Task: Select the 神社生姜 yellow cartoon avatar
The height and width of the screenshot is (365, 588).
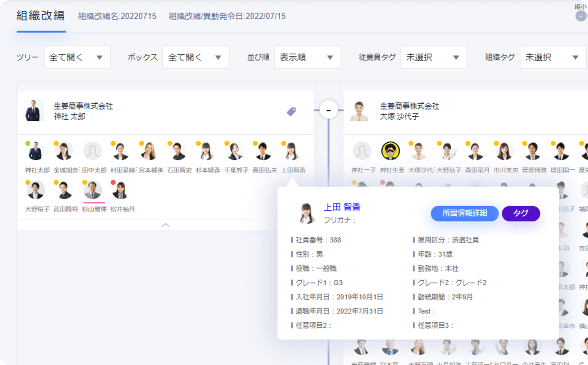Action: pos(390,151)
